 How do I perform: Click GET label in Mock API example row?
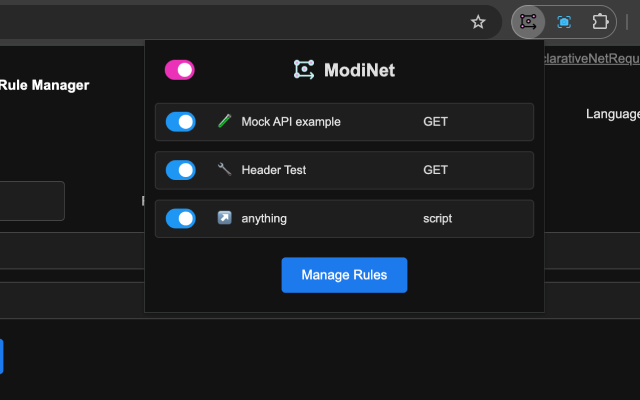(436, 122)
